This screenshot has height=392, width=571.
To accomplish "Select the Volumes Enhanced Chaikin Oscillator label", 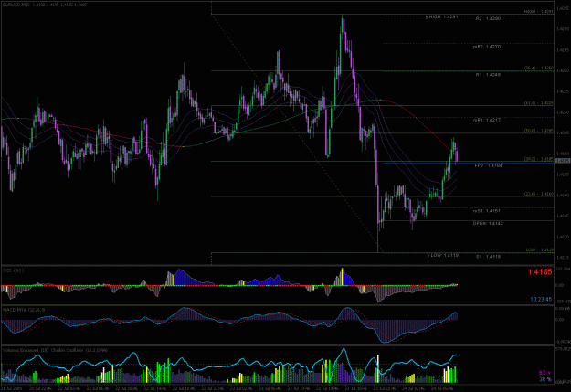I will [x=55, y=350].
